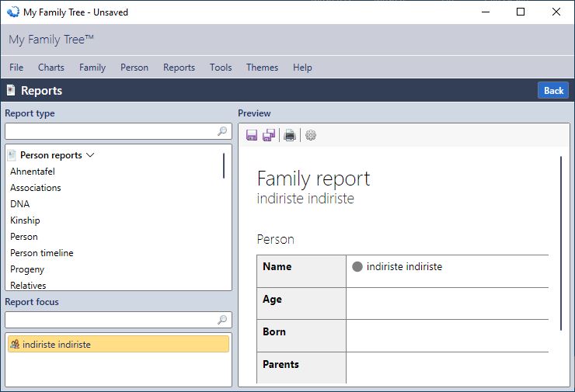Open report settings gear icon
This screenshot has width=575, height=392.
tap(311, 135)
